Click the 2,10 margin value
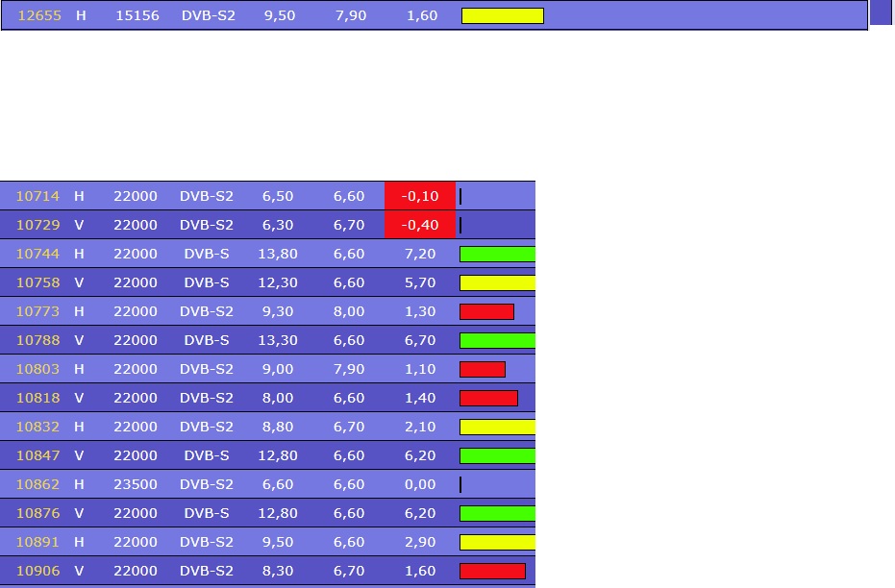895x588 pixels. click(420, 427)
